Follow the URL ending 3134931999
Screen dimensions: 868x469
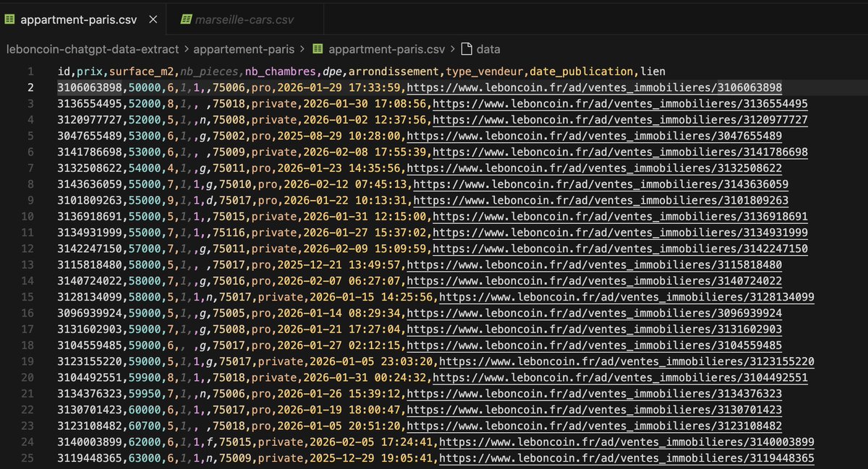coord(621,232)
